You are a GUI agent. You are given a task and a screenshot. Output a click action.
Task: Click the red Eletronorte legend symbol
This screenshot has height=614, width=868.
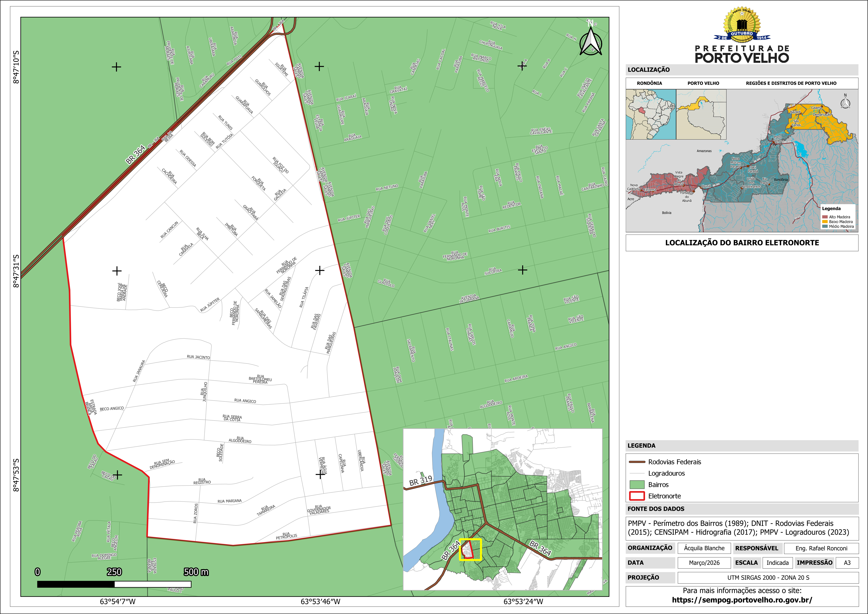point(637,496)
